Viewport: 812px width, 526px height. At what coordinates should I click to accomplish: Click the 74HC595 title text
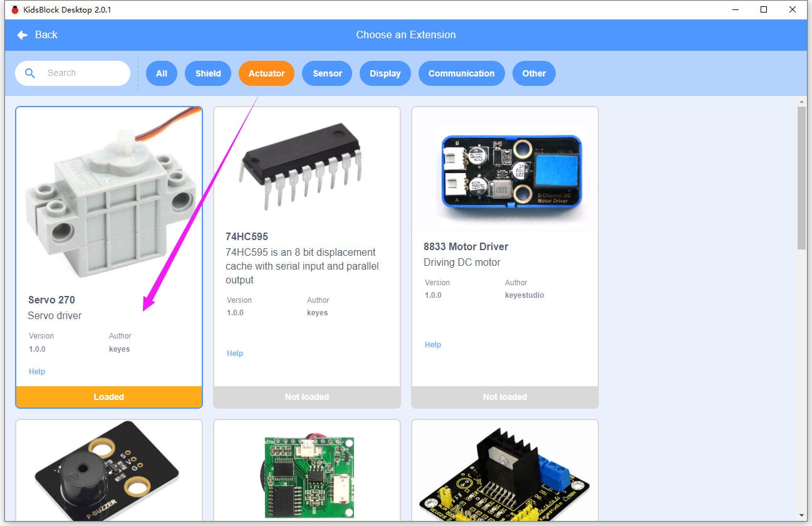click(247, 237)
